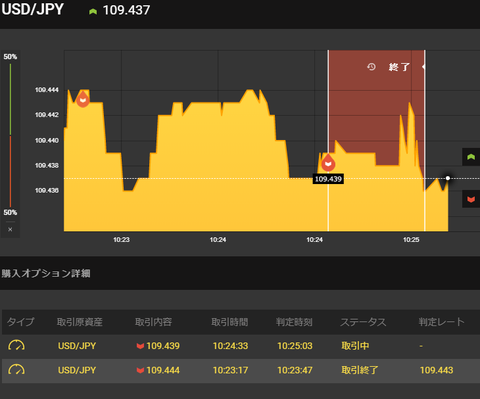Screen dimensions: 480x399
Task: Click the red Low (down) arrow button
Action: [471, 199]
